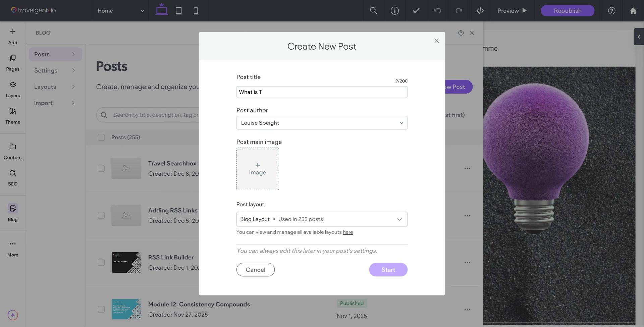The width and height of the screenshot is (644, 327).
Task: Open developer mode code icon
Action: (480, 11)
